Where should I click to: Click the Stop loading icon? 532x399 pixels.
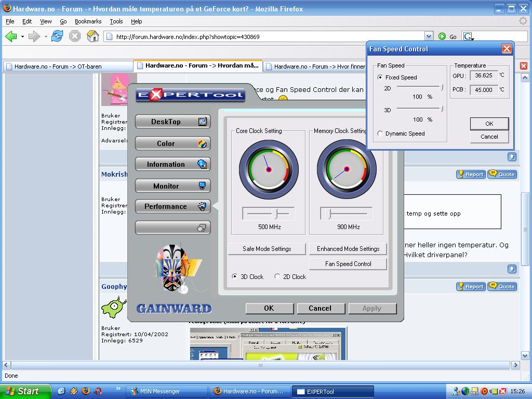click(75, 36)
